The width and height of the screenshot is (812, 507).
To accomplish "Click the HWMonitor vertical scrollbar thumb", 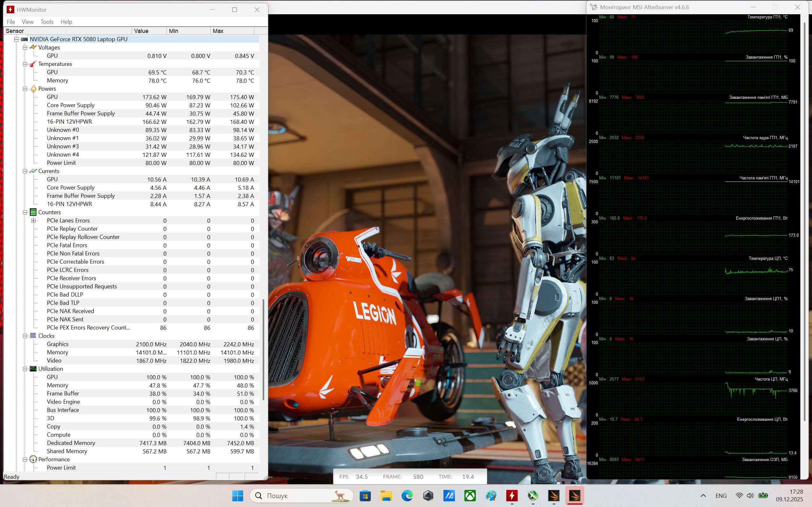I will [263, 349].
